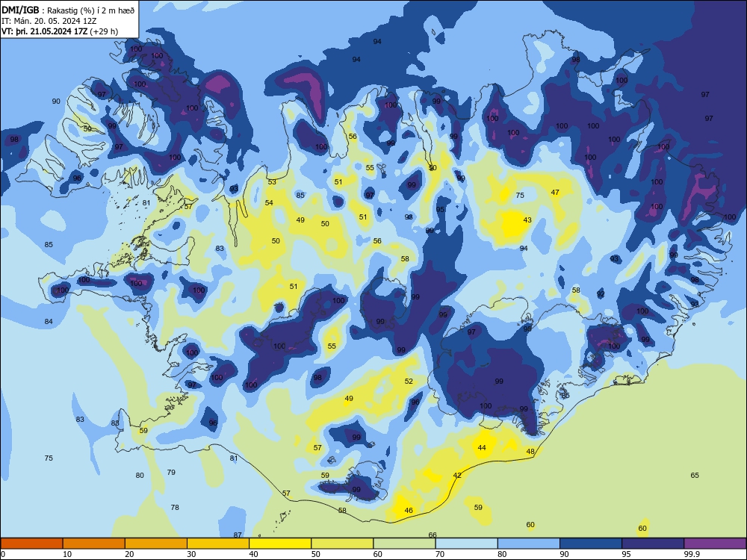Click the humidity value '48' on the map
This screenshot has width=747, height=560.
pyautogui.click(x=530, y=452)
